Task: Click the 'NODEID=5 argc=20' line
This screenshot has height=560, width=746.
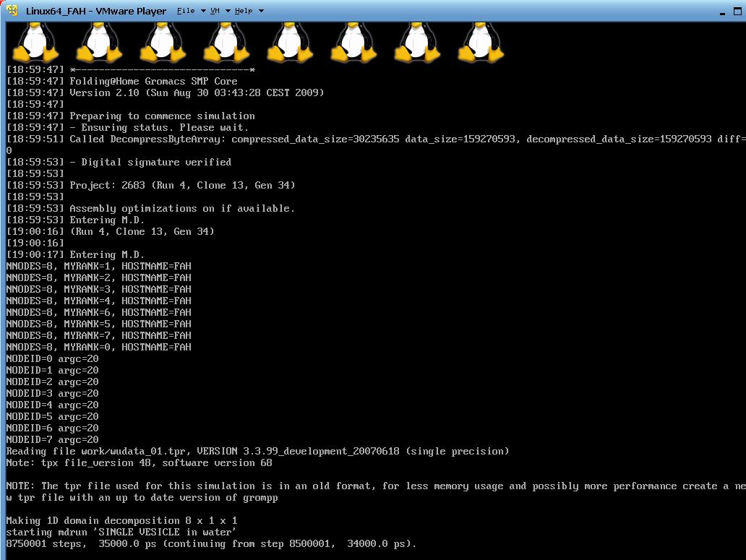Action: point(52,416)
